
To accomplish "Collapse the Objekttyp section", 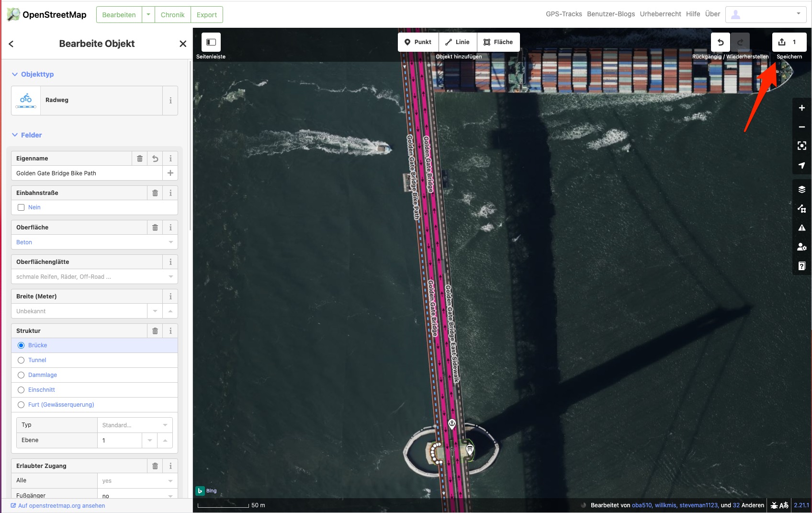I will pyautogui.click(x=33, y=74).
